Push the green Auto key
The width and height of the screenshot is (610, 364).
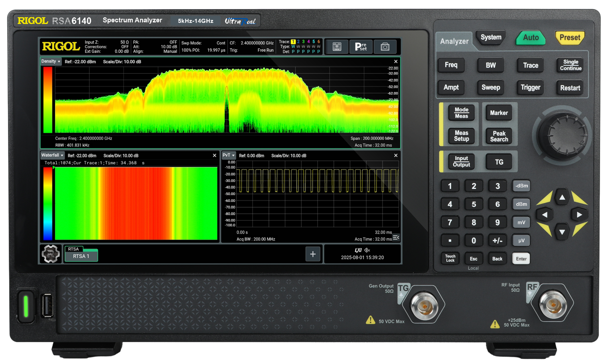(x=531, y=38)
